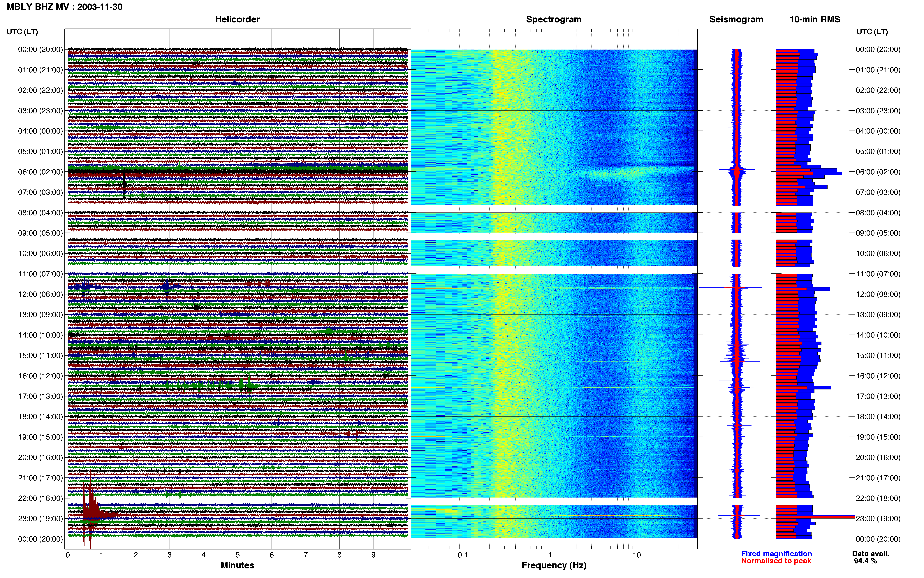Click 16:00 (12:00) on the RMS time axis
Viewport: 924px width, 578px height.
[x=878, y=376]
